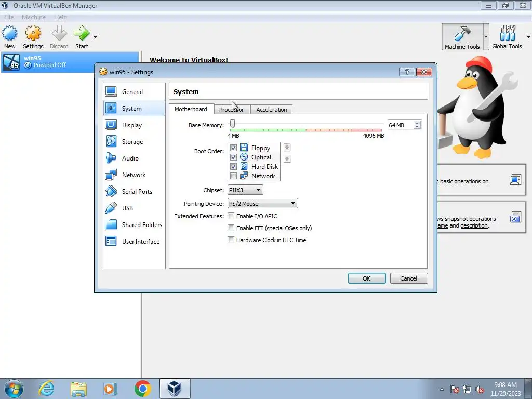532x399 pixels.
Task: Click Cancel in the win95 Settings dialog
Action: (x=408, y=278)
